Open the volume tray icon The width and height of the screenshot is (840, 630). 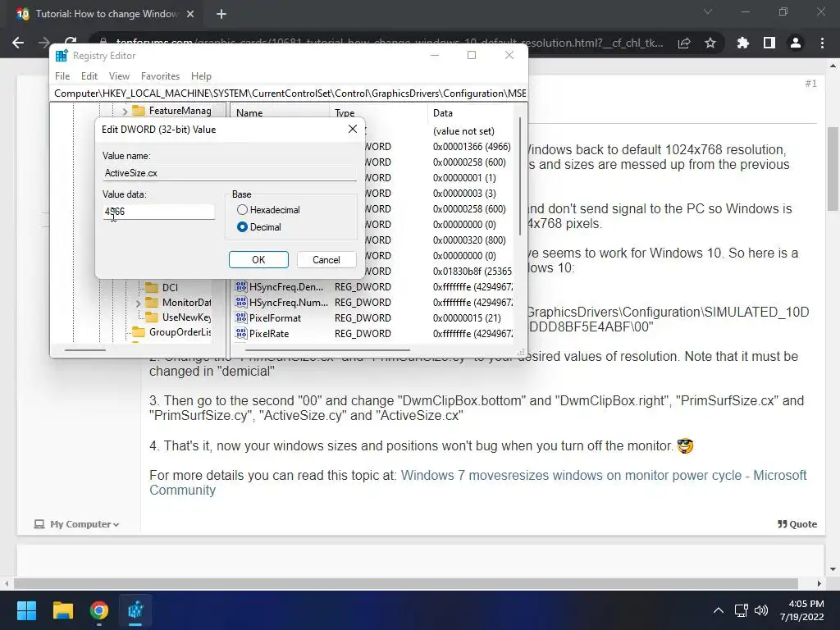tap(760, 610)
